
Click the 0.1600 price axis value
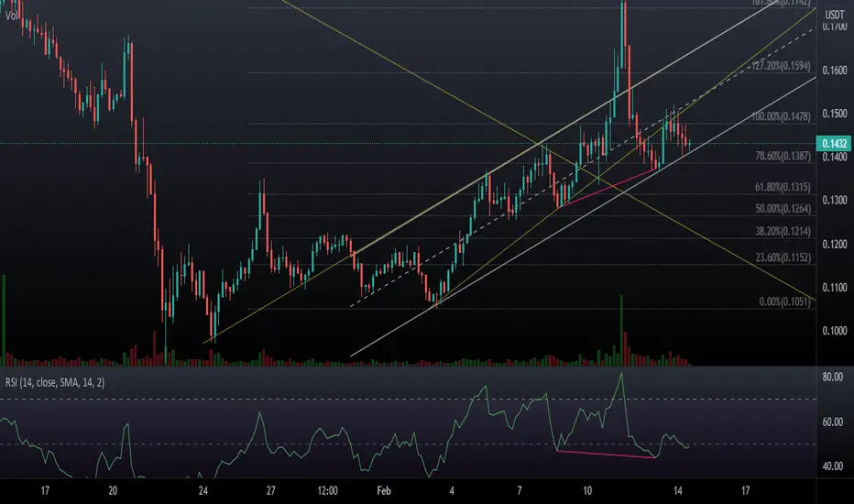pos(835,71)
